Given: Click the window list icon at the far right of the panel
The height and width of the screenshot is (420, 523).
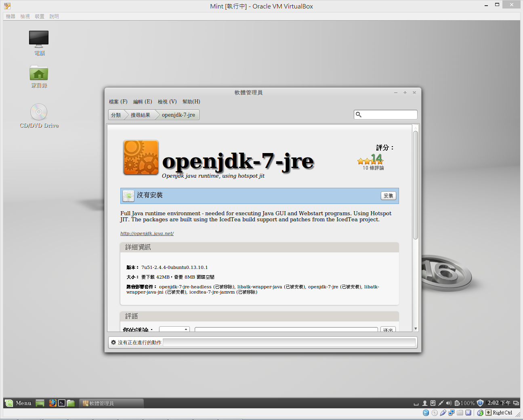Looking at the screenshot, I should coord(516,403).
